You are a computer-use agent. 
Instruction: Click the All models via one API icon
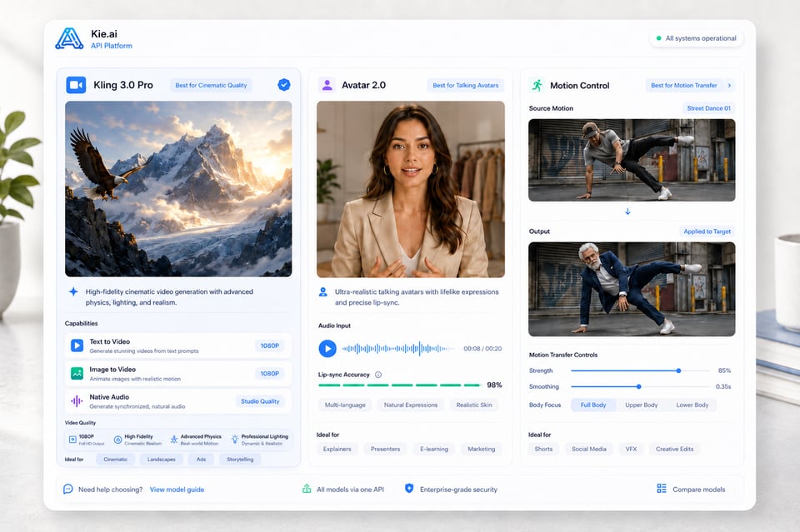[307, 489]
